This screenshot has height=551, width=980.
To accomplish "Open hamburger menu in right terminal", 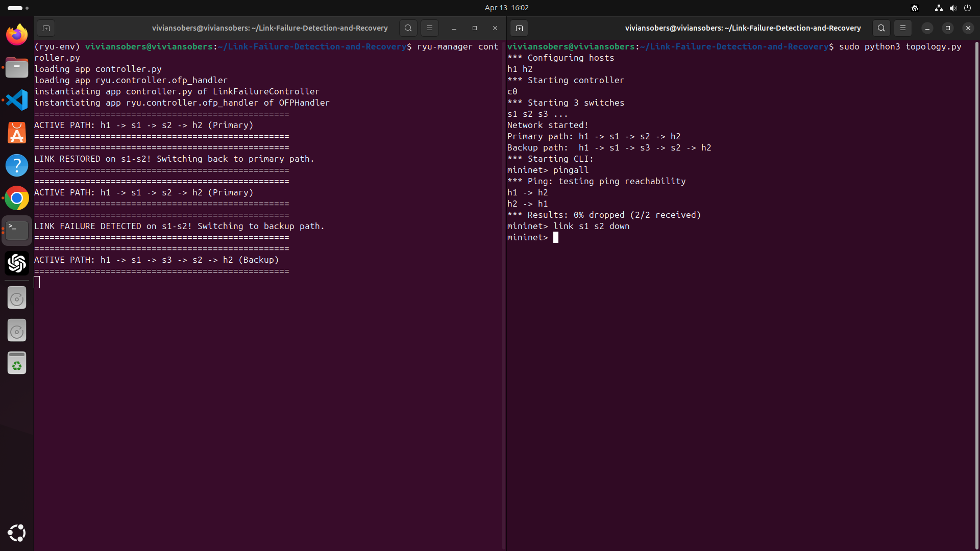I will pyautogui.click(x=902, y=28).
